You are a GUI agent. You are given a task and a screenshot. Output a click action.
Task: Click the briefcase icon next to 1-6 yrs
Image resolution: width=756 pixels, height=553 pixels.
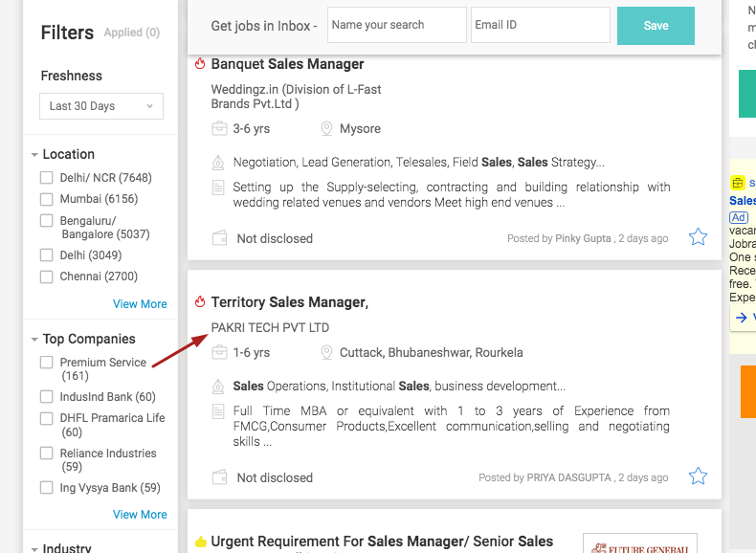pyautogui.click(x=219, y=352)
